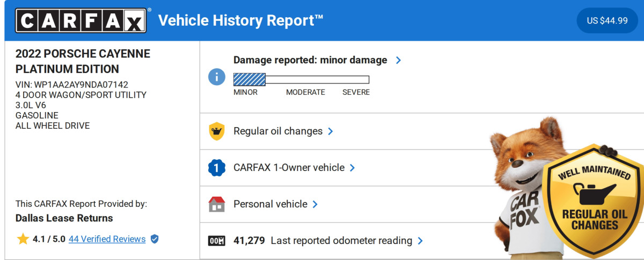
Task: Click the blue info icon near damage report
Action: [216, 77]
